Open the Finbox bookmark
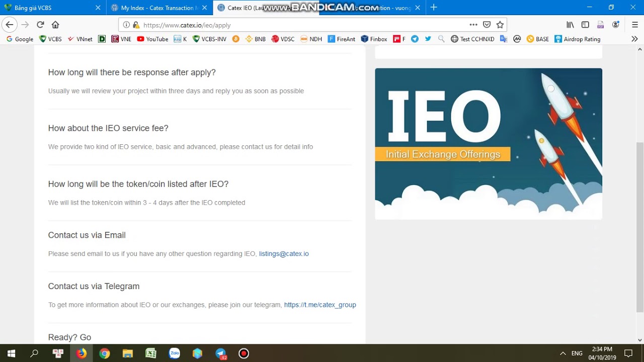The width and height of the screenshot is (644, 362). 374,39
